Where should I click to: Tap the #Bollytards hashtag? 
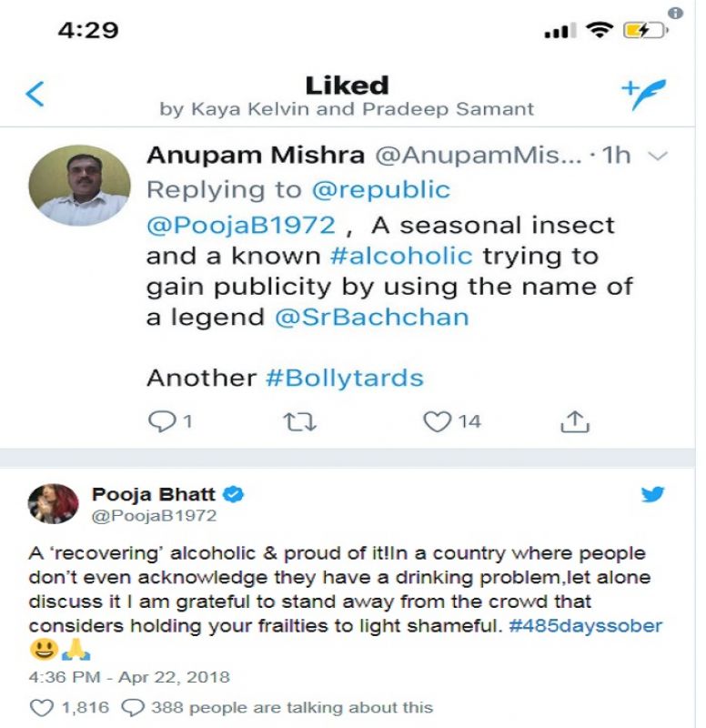(x=344, y=378)
